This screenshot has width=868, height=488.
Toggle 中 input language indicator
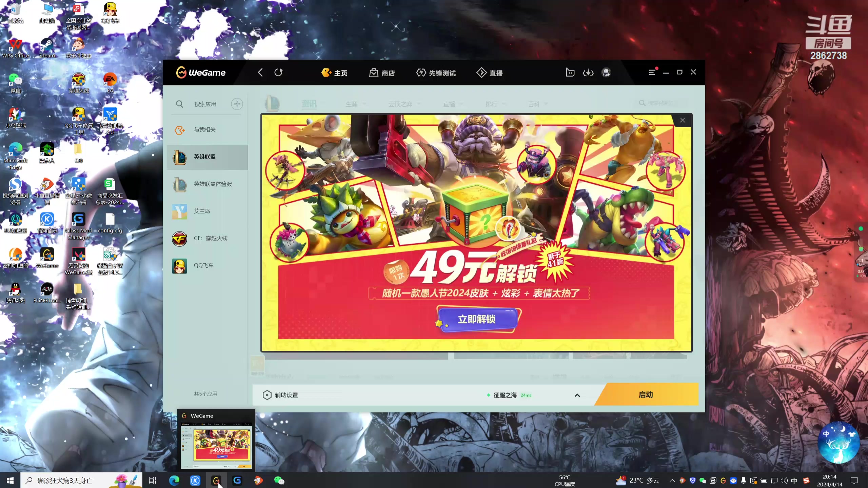tap(794, 480)
